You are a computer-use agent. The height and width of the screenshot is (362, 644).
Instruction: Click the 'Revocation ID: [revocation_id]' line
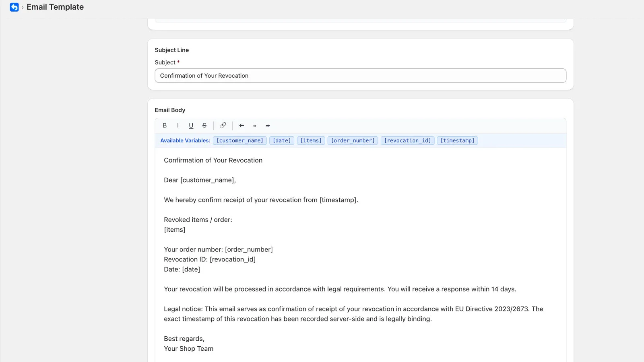tap(210, 259)
